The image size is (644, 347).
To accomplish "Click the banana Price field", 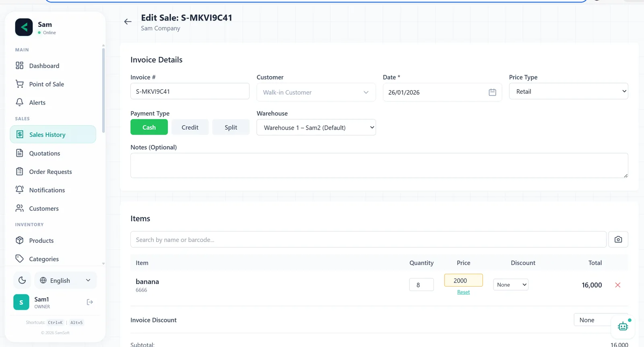I will [463, 281].
